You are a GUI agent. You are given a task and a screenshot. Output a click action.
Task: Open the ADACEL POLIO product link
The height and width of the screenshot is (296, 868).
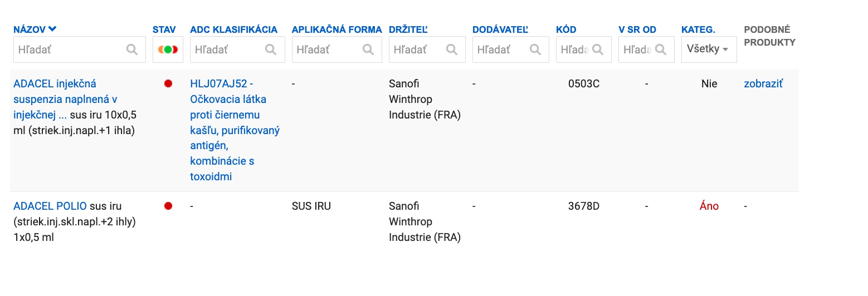coord(50,206)
